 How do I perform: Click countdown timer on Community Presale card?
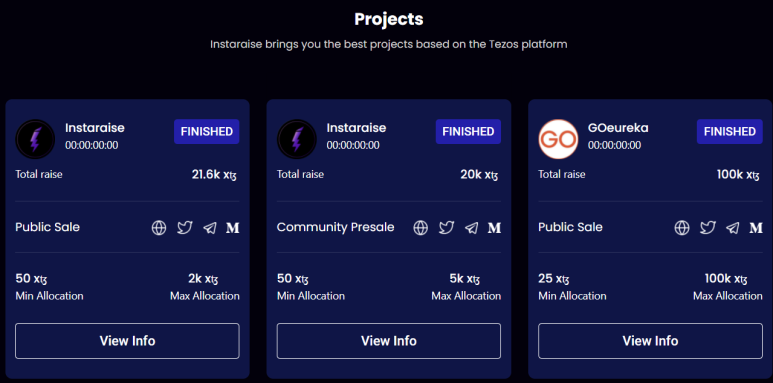pyautogui.click(x=353, y=146)
